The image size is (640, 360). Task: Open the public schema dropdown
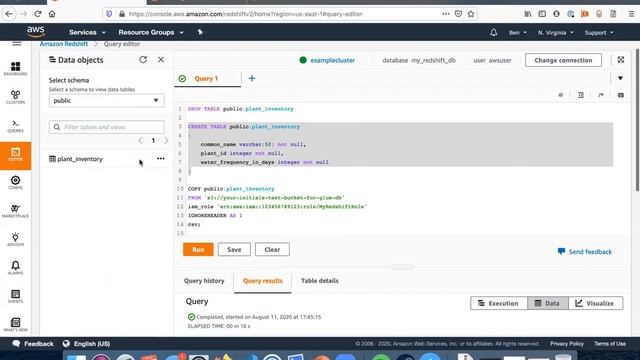point(107,100)
